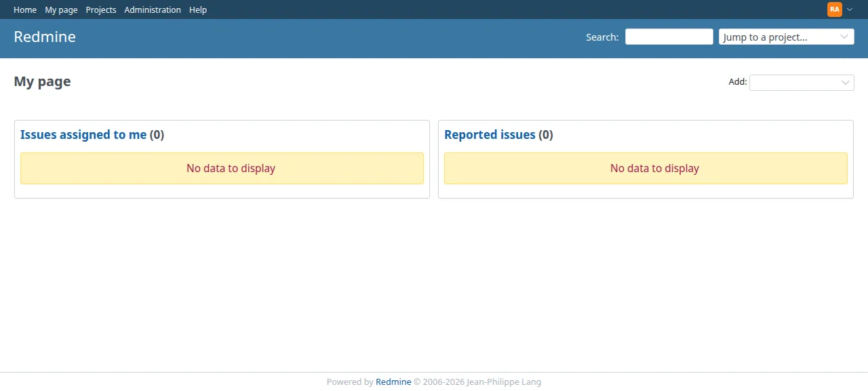
Task: Click No data under Reported issues
Action: point(646,168)
